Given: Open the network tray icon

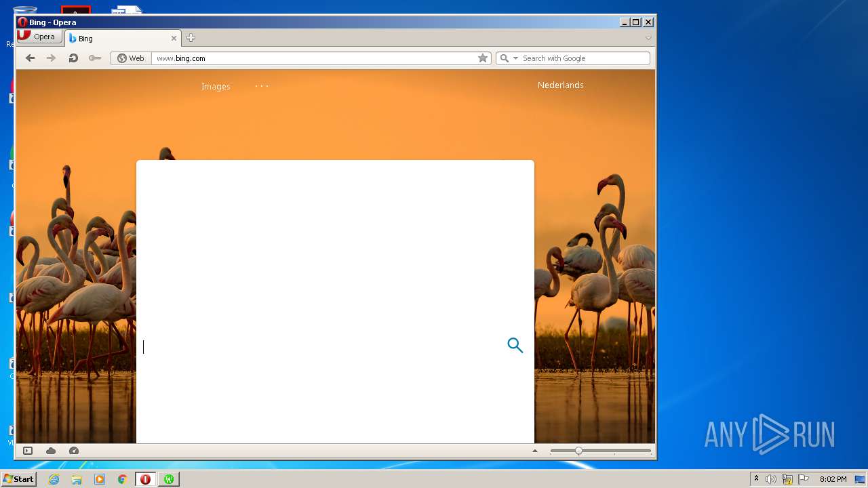Looking at the screenshot, I should (787, 479).
